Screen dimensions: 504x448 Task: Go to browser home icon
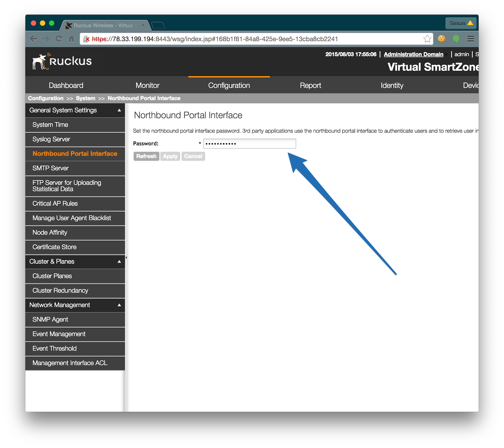click(72, 39)
